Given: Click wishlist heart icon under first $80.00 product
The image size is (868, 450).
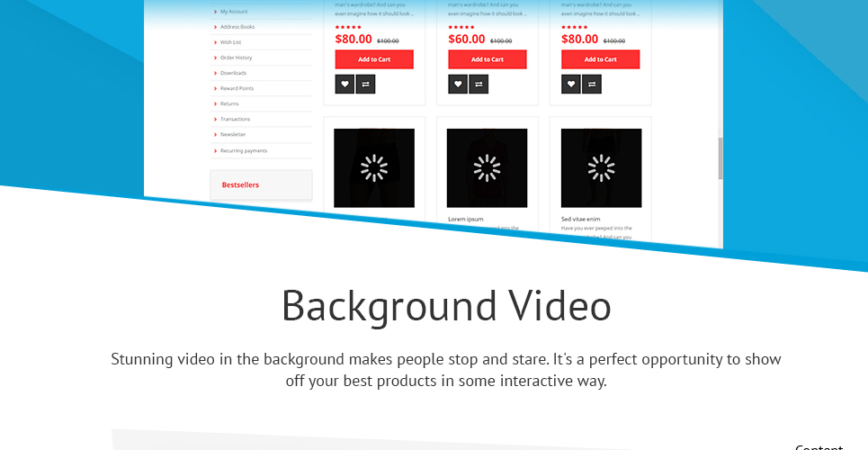Looking at the screenshot, I should click(x=345, y=85).
